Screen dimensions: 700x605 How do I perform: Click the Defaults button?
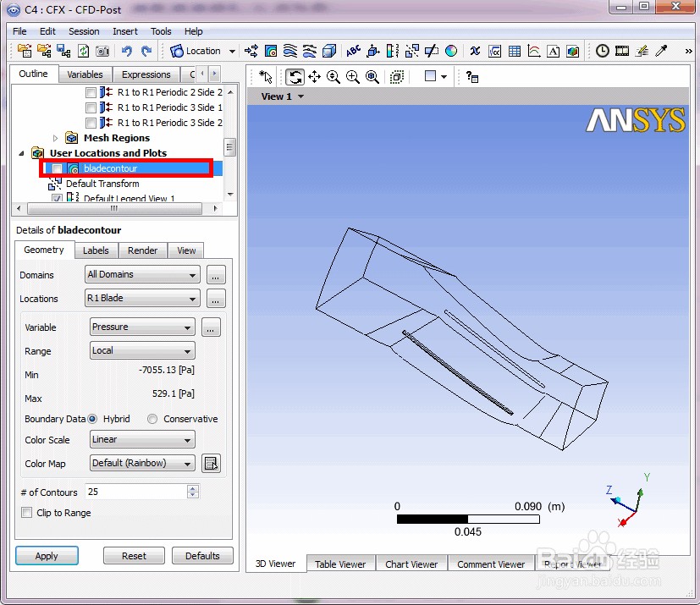(202, 555)
